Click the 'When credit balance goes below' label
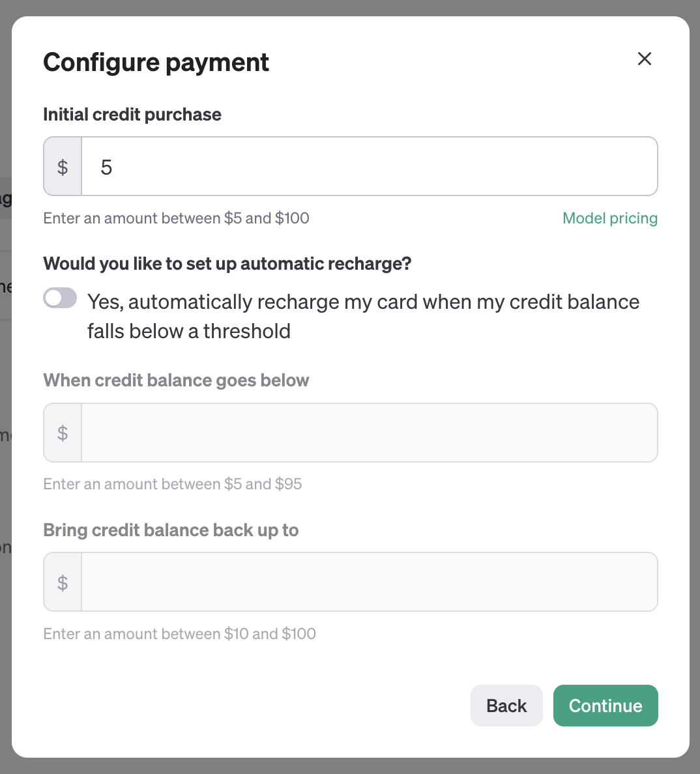This screenshot has width=700, height=774. pos(176,380)
